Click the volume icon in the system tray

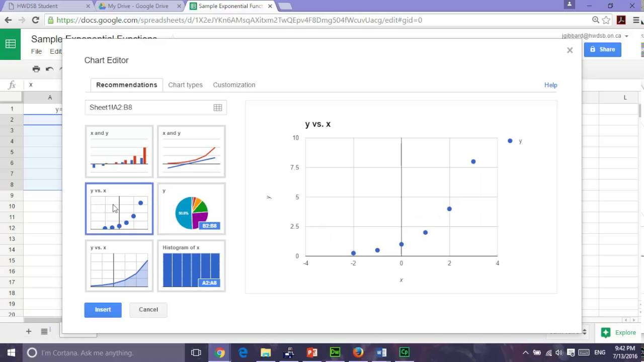[559, 352]
